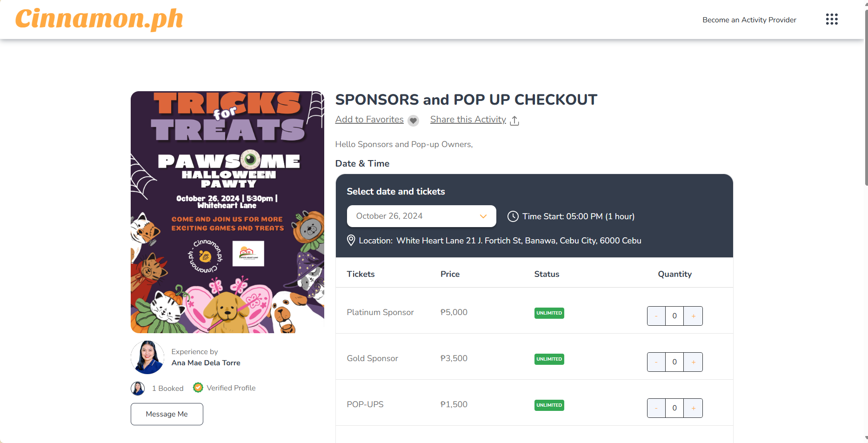Open the nine-dot apps grid menu

832,19
